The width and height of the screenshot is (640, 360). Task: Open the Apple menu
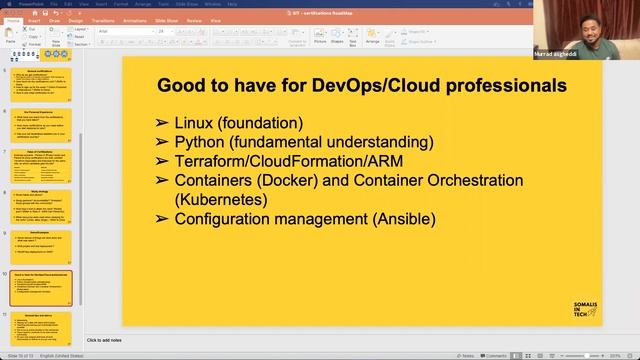tap(9, 4)
